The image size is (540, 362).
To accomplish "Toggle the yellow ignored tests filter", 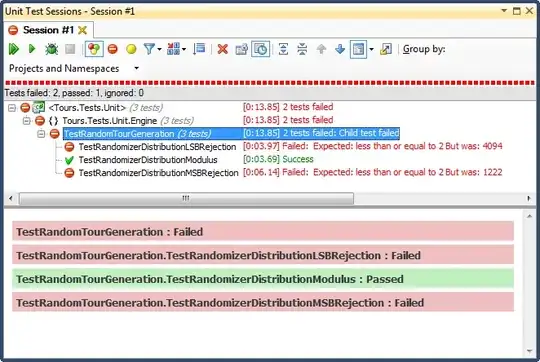I will [131, 49].
